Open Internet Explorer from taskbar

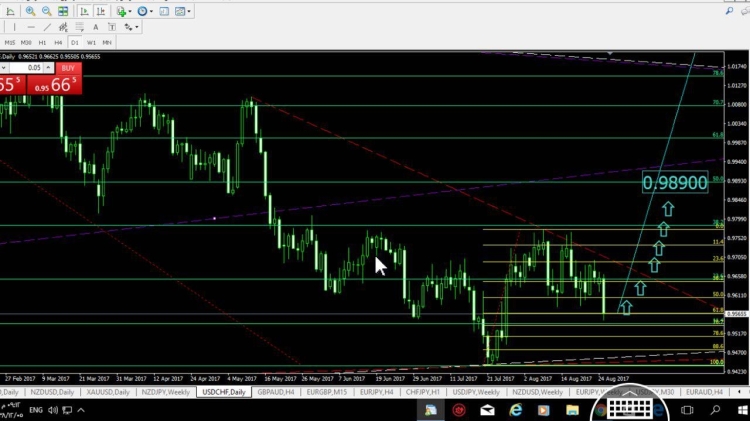515,410
